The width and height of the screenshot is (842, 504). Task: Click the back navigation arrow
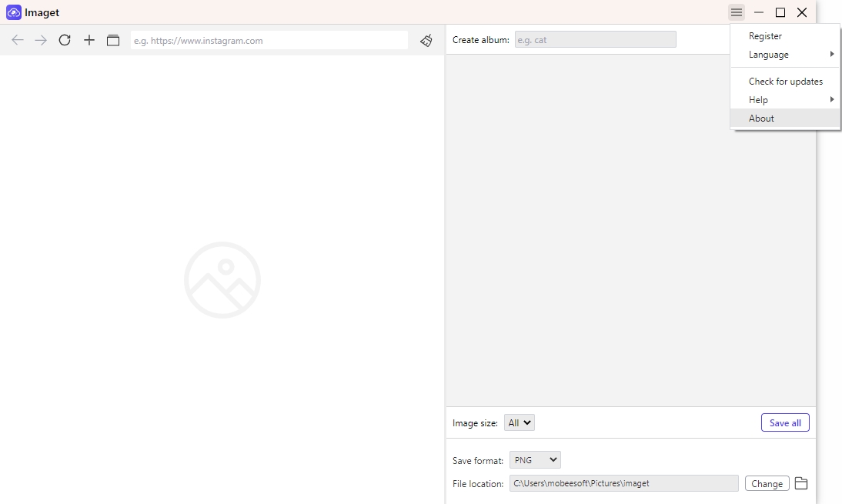17,40
